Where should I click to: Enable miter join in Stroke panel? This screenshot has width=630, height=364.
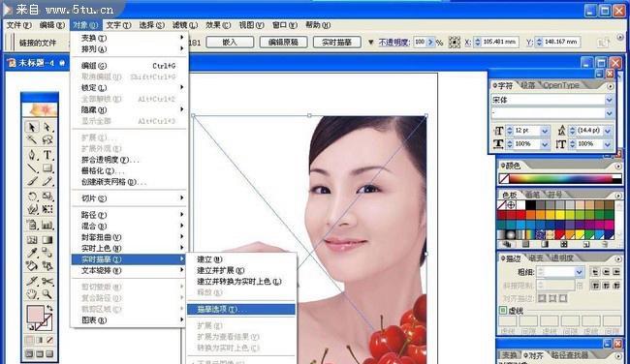pyautogui.click(x=595, y=285)
